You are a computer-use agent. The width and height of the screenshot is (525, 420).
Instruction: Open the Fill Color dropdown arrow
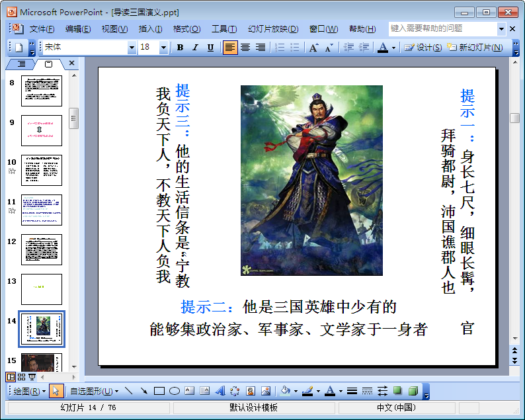point(296,391)
